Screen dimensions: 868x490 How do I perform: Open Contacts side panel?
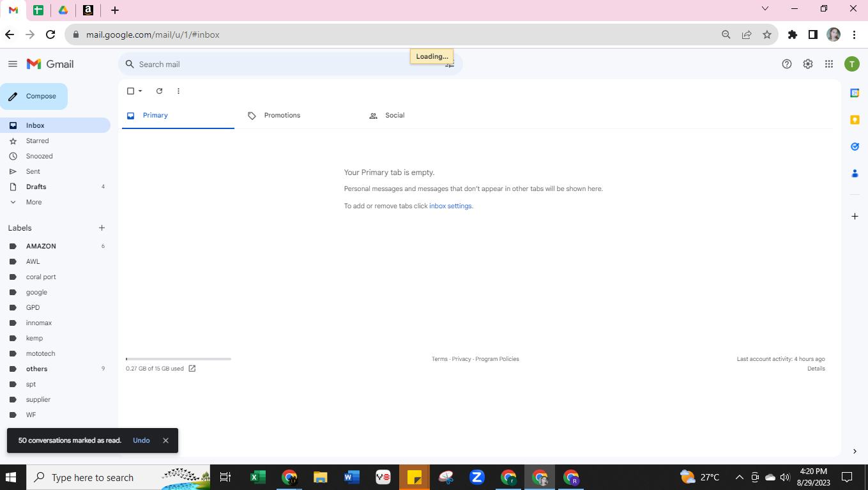coord(855,173)
